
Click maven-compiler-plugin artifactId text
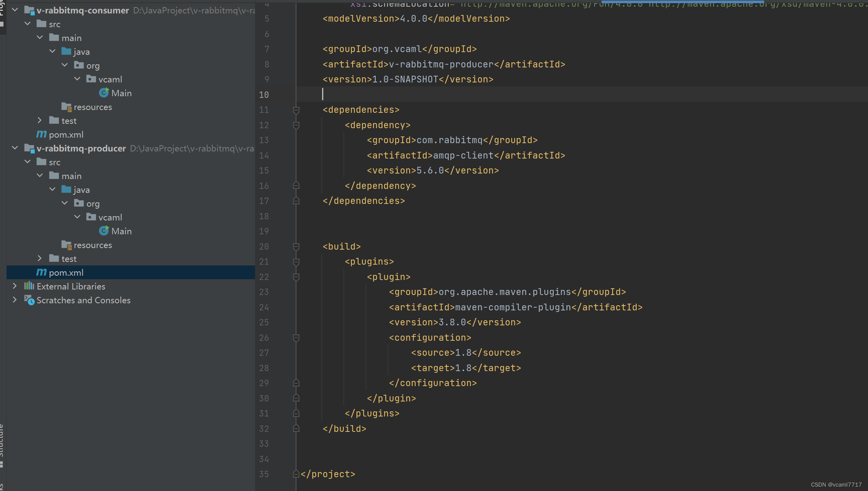tap(513, 307)
